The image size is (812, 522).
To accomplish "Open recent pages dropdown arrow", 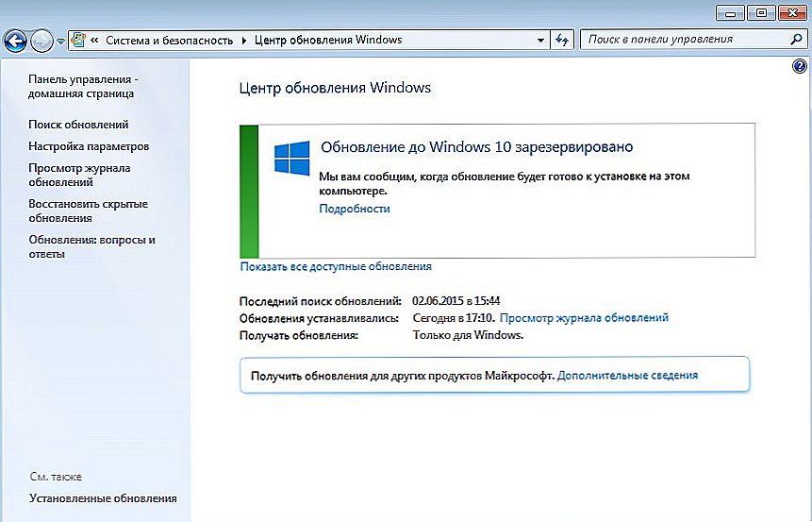I will point(60,41).
